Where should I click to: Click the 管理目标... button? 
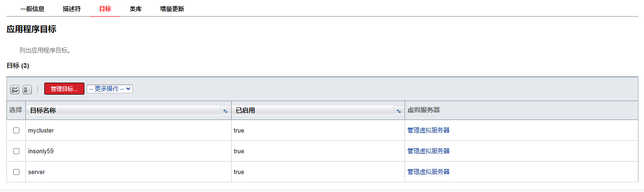pyautogui.click(x=64, y=89)
